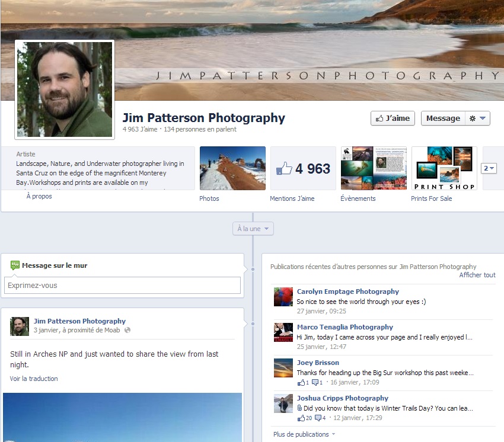Send a Message to the page
This screenshot has height=442, width=504.
coord(443,118)
